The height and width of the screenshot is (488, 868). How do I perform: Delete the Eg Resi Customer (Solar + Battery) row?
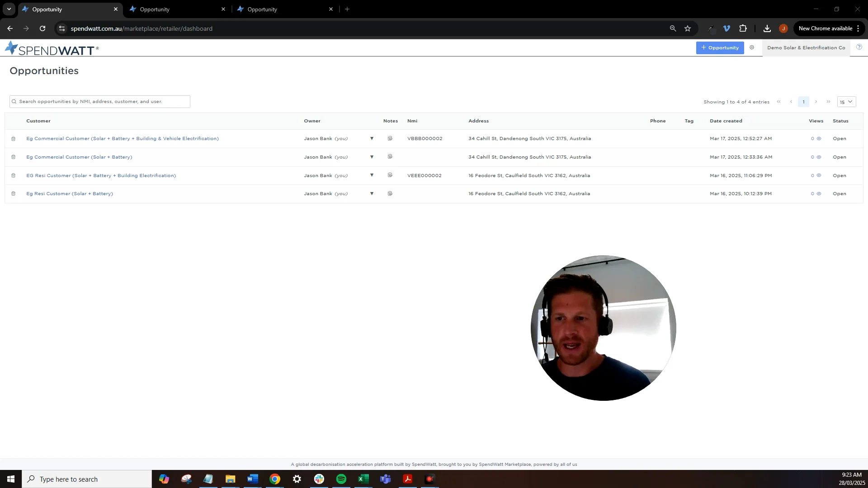tap(14, 194)
